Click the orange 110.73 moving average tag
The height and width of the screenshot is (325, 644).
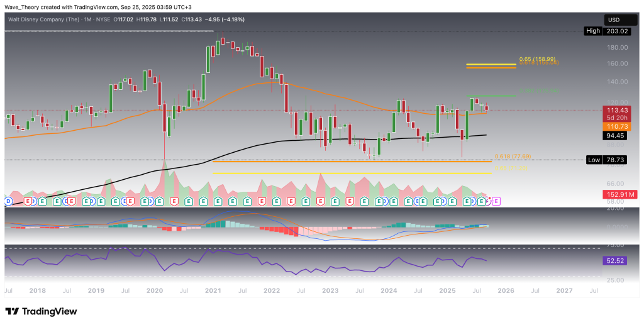(616, 127)
